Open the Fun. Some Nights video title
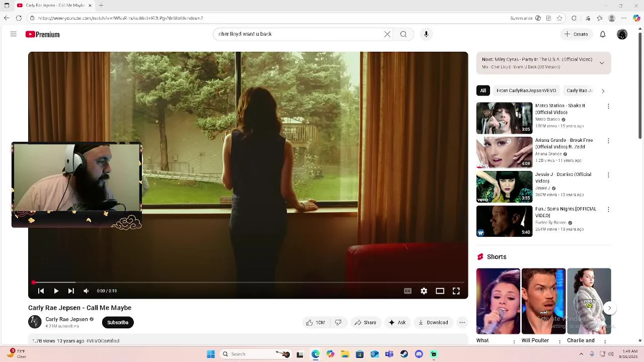 coord(566,212)
